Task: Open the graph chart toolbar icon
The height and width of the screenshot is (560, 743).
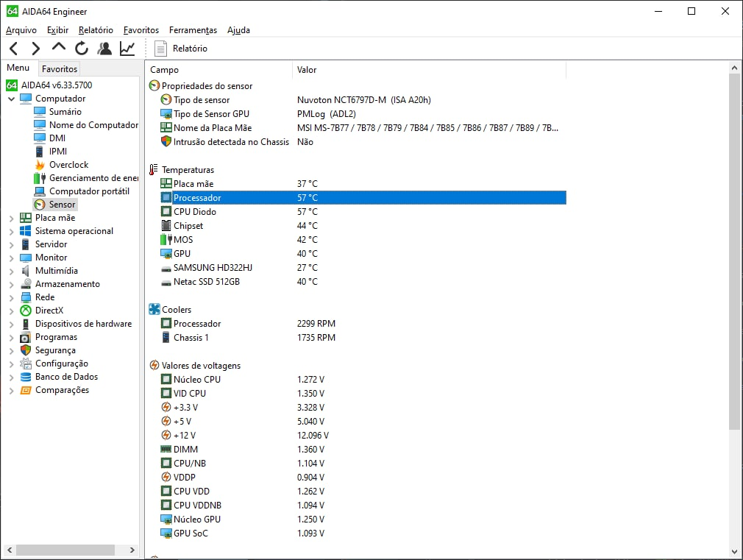Action: [127, 49]
